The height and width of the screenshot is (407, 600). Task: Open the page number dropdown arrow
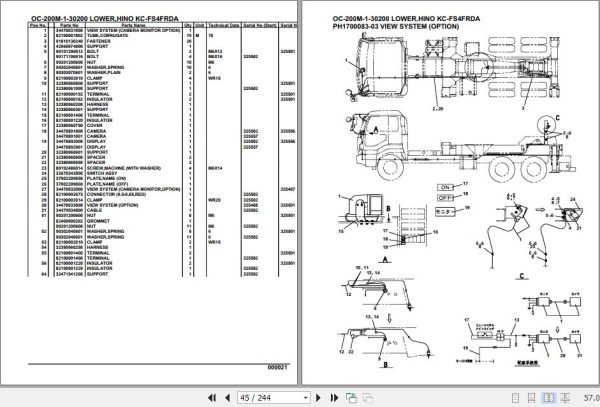pos(305,398)
